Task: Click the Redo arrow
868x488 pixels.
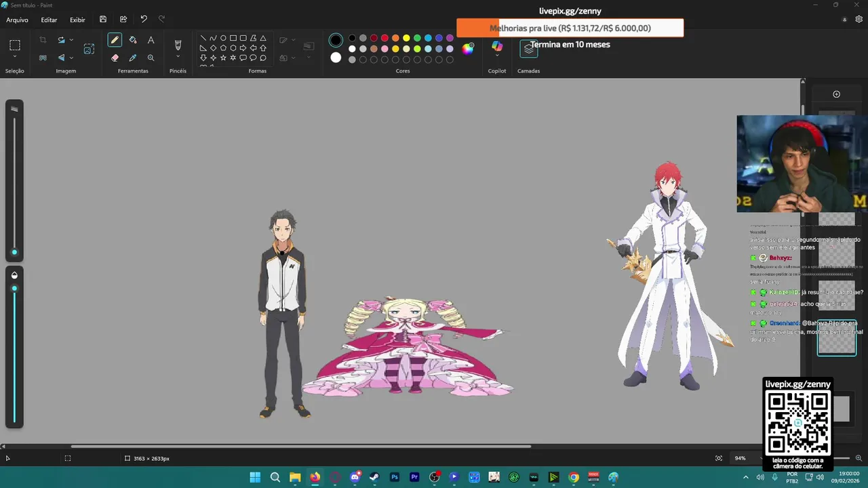Action: pos(161,20)
